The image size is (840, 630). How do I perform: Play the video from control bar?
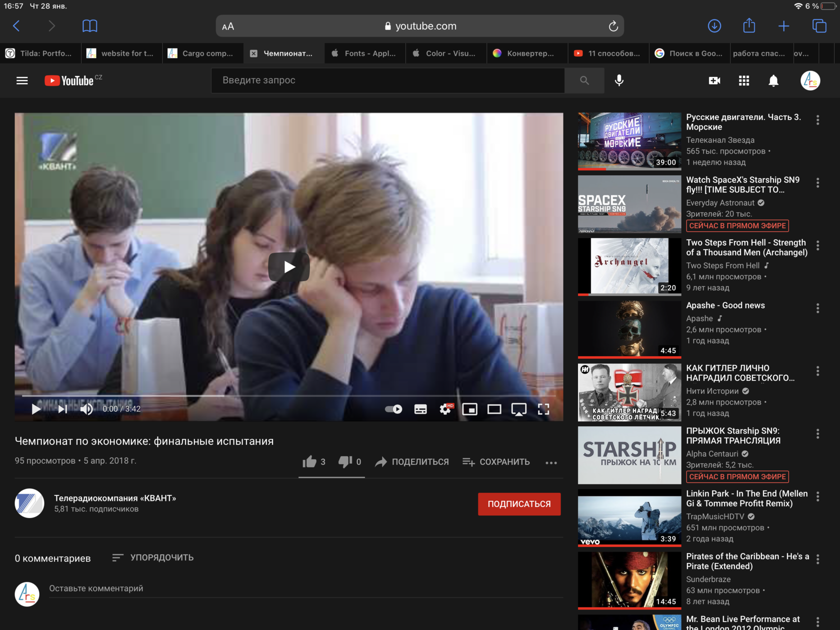point(36,409)
